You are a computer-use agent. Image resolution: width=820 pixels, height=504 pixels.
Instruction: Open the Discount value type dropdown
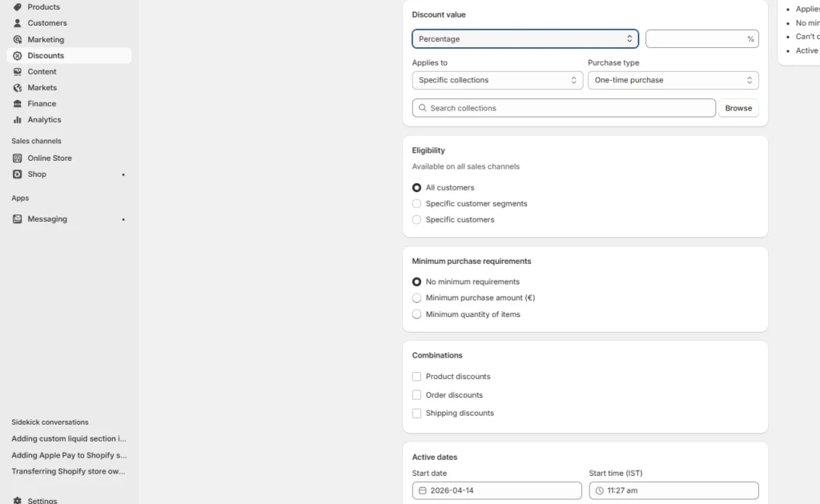(x=525, y=38)
